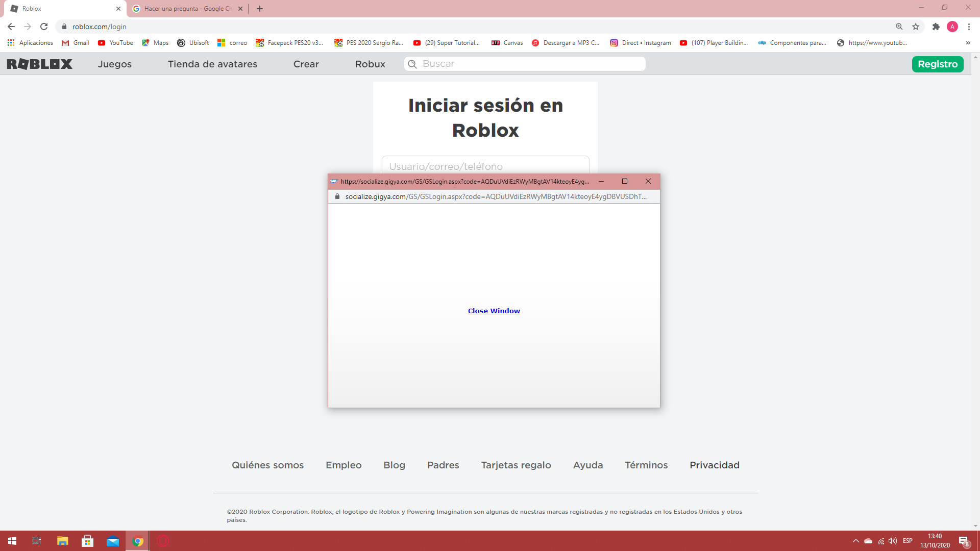
Task: Click the Roblox logo in the header
Action: [39, 64]
